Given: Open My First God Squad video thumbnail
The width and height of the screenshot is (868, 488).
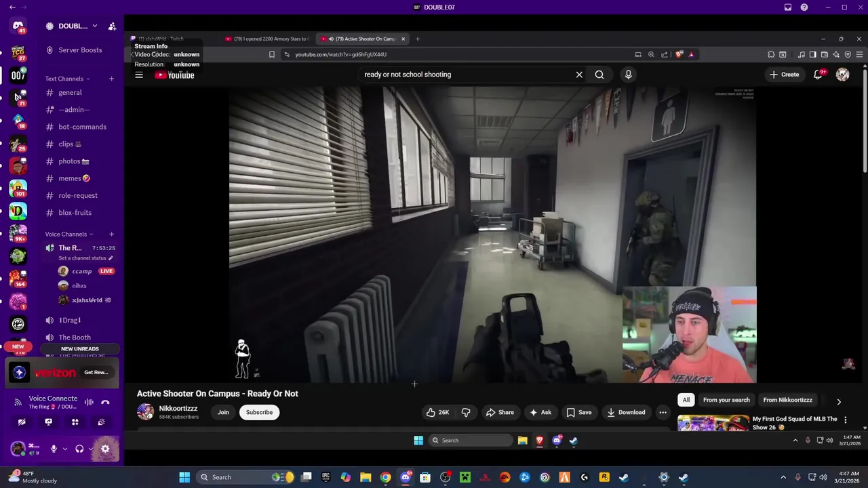Looking at the screenshot, I should pos(713,424).
